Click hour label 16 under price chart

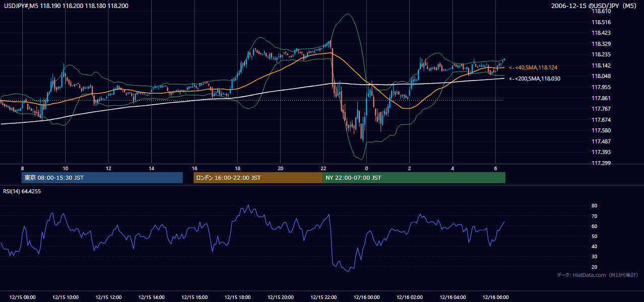(195, 168)
